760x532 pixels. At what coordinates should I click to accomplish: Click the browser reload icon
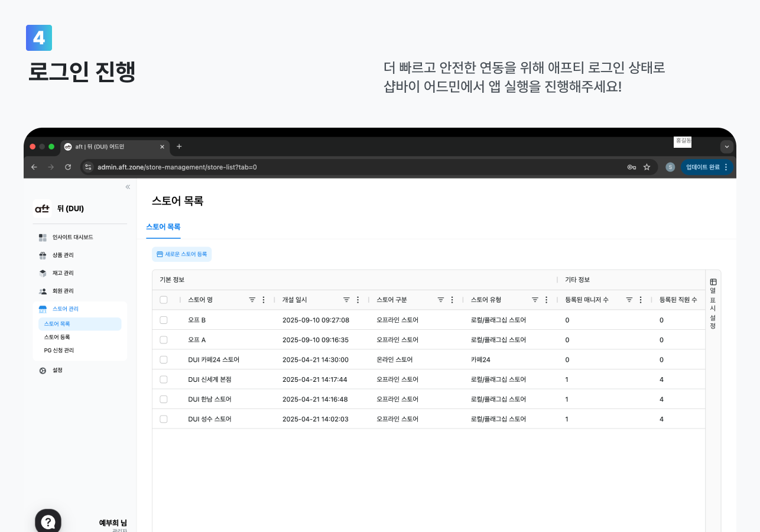pos(68,167)
